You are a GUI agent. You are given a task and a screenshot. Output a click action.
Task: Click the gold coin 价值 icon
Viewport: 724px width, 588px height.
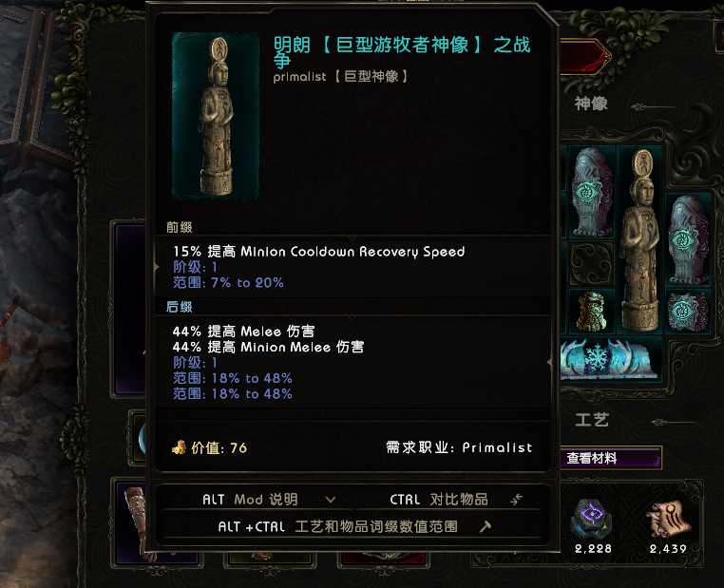pyautogui.click(x=180, y=447)
